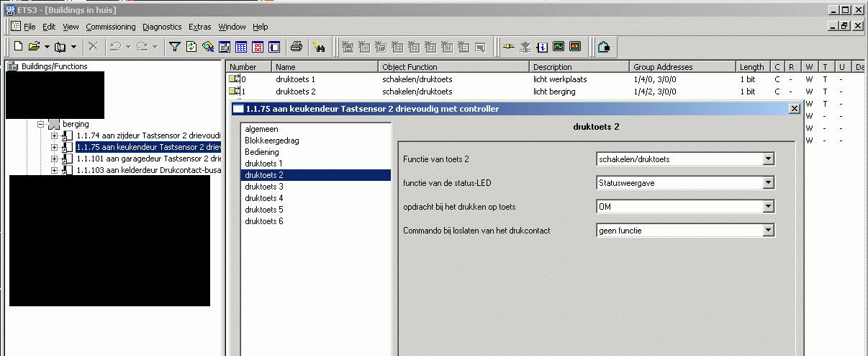The image size is (868, 356).
Task: Select 'druktoets 3' in parameter list
Action: pos(263,187)
